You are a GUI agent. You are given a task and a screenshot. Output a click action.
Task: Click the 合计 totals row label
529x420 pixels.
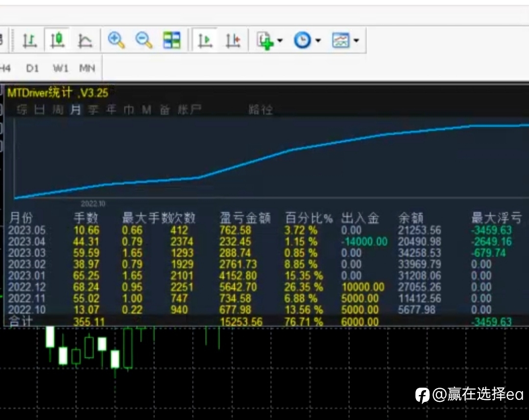[x=20, y=321]
